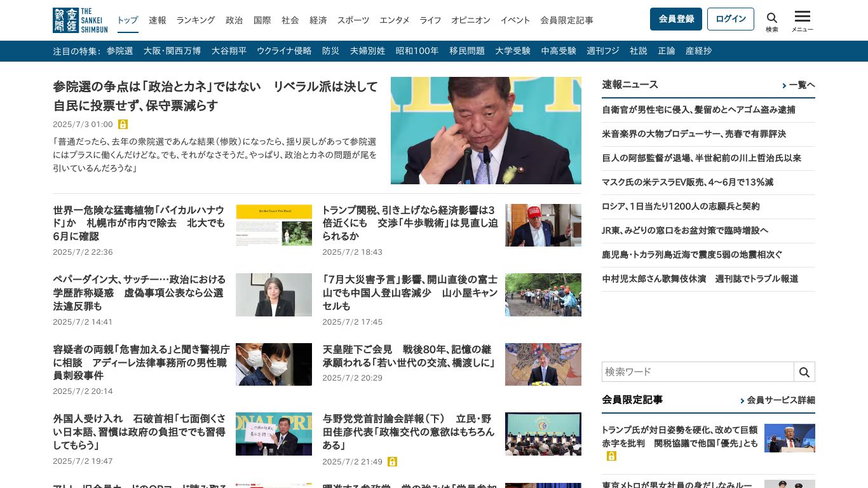Switch to the 政治 section
Viewport: 868px width, 488px height.
pyautogui.click(x=234, y=20)
